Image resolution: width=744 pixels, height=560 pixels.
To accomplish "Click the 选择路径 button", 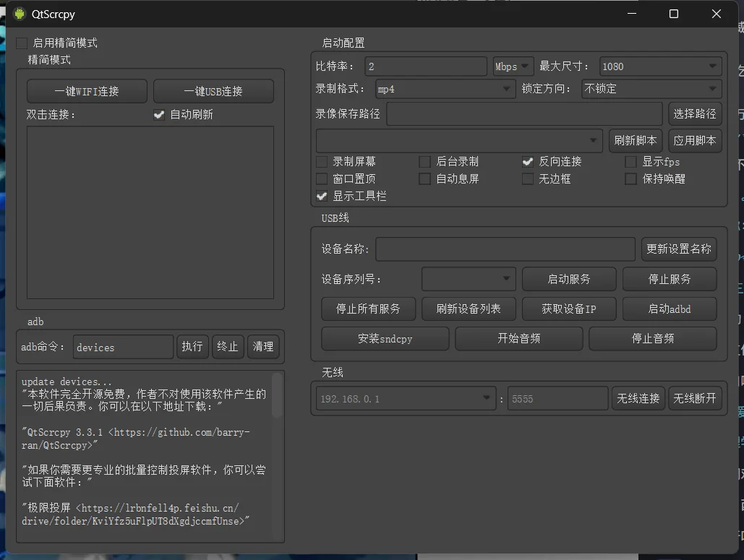I will point(695,113).
